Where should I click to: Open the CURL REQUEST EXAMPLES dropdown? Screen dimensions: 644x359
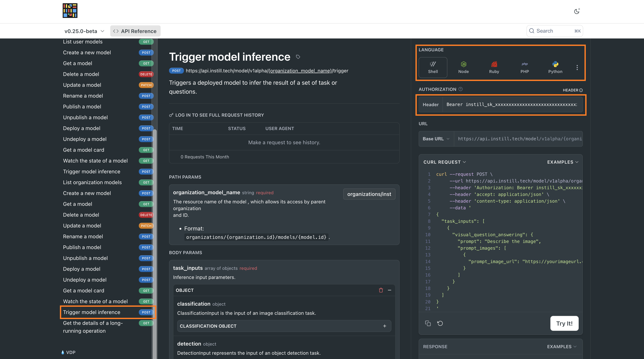(562, 162)
